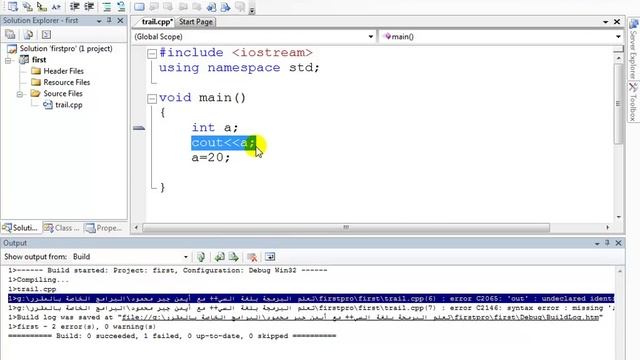640x360 pixels.
Task: Open trail.cpp in Solution Explorer
Action: pos(69,105)
